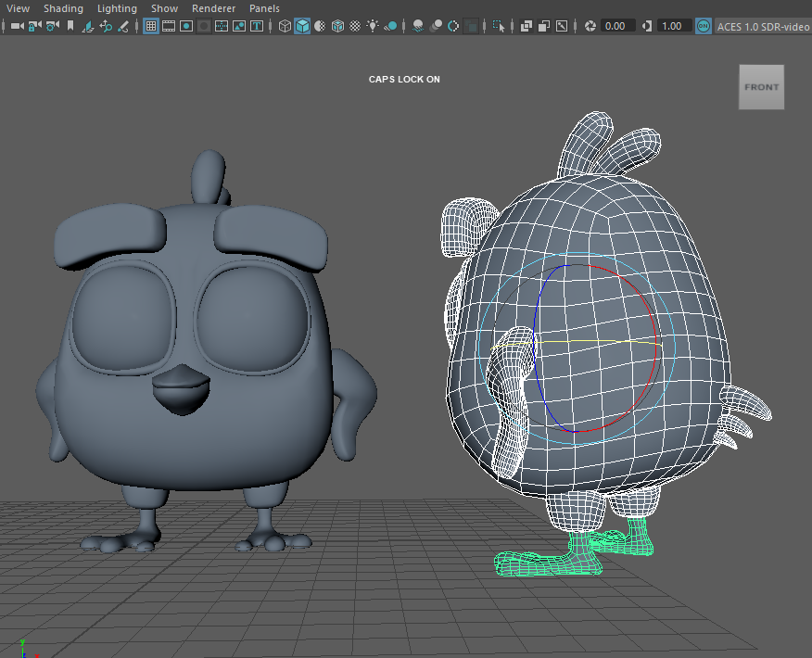This screenshot has width=812, height=658.
Task: Click the Gamma icon
Action: pos(647,26)
